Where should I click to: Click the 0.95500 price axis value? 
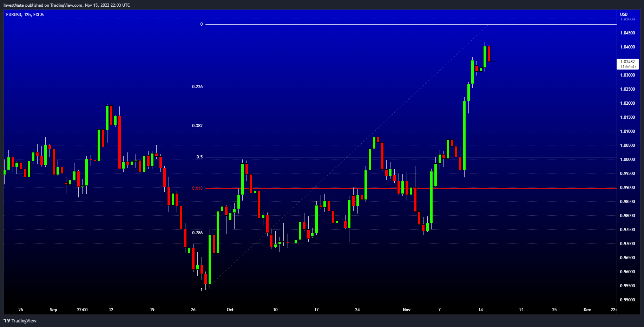pyautogui.click(x=627, y=286)
